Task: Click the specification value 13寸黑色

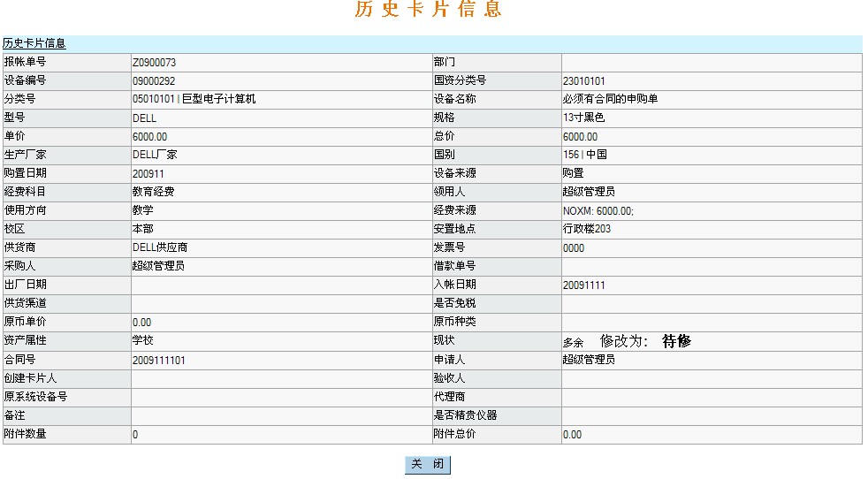Action: tap(583, 118)
